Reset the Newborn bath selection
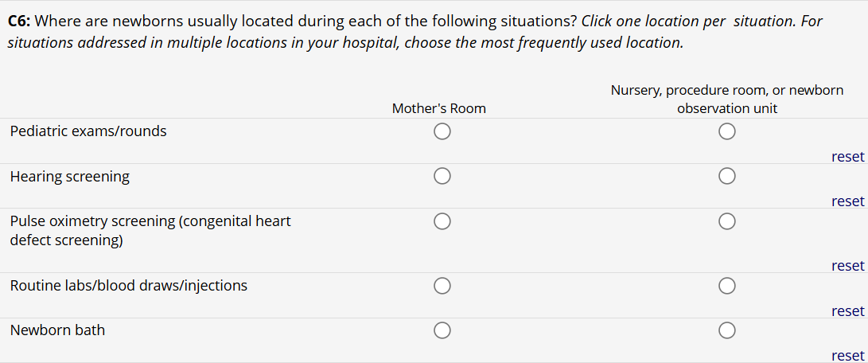 point(847,356)
